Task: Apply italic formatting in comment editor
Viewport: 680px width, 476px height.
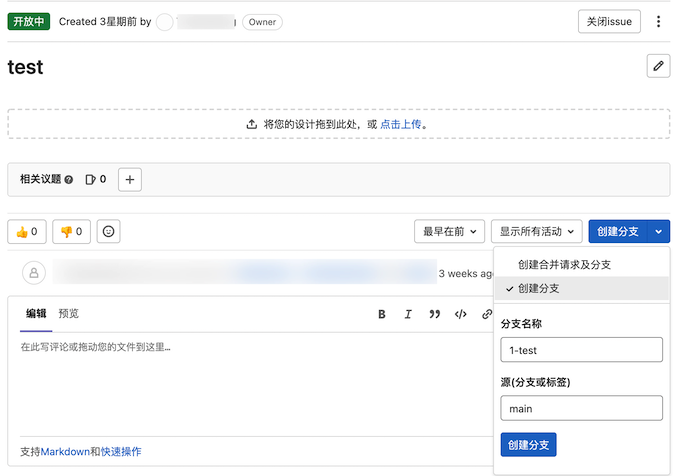Action: pos(408,314)
